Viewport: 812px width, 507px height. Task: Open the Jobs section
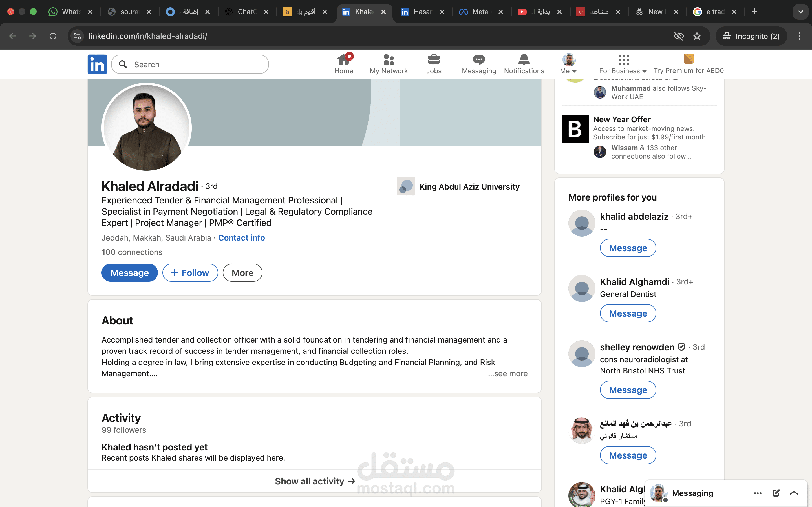(x=434, y=64)
